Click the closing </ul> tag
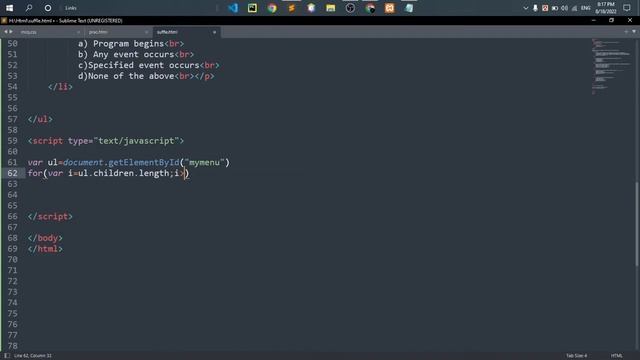This screenshot has height=360, width=640. tap(40, 119)
